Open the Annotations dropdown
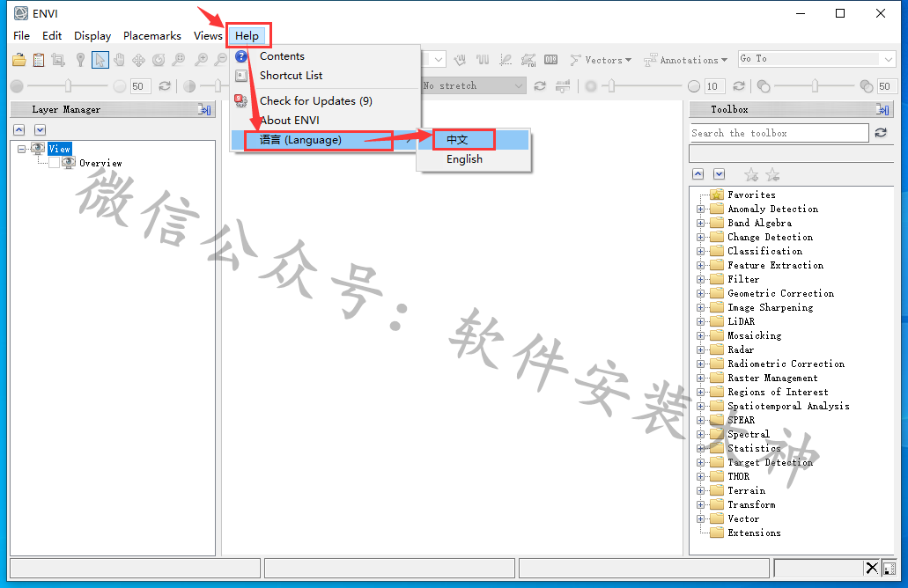The image size is (908, 588). [685, 60]
